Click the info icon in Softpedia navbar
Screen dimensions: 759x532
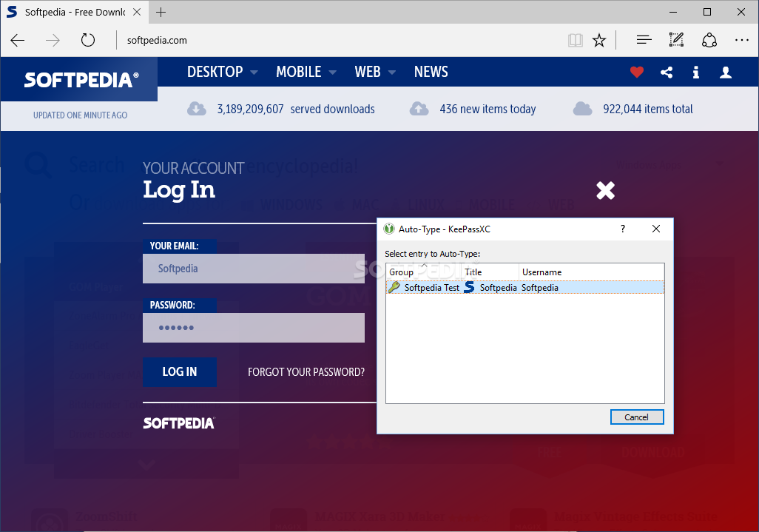pos(695,73)
